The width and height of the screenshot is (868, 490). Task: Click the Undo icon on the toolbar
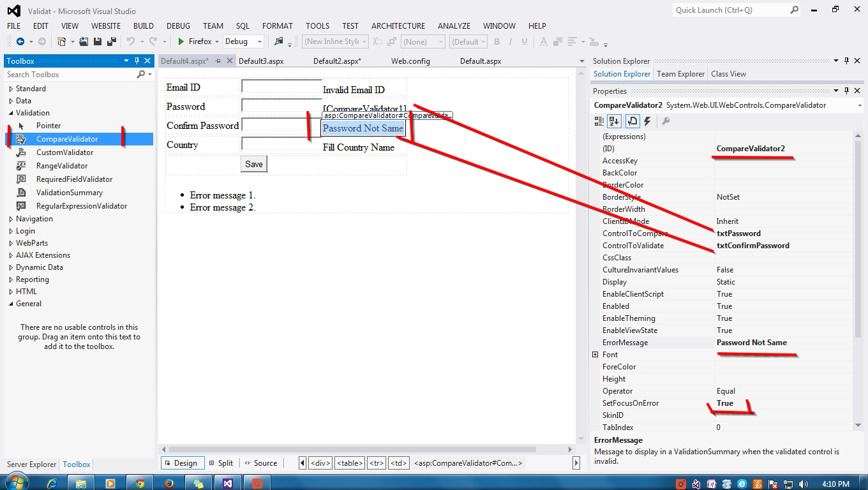(131, 41)
